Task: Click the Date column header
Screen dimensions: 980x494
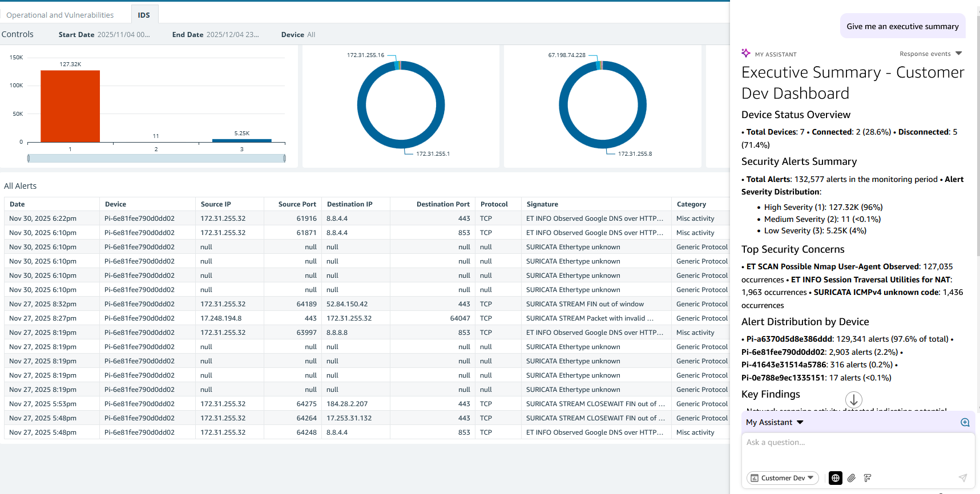Action: tap(18, 204)
